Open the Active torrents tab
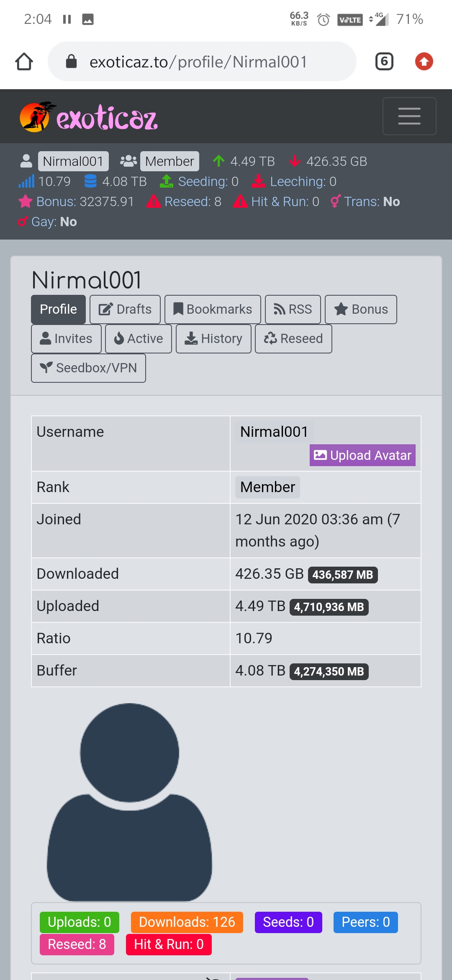 (x=139, y=339)
